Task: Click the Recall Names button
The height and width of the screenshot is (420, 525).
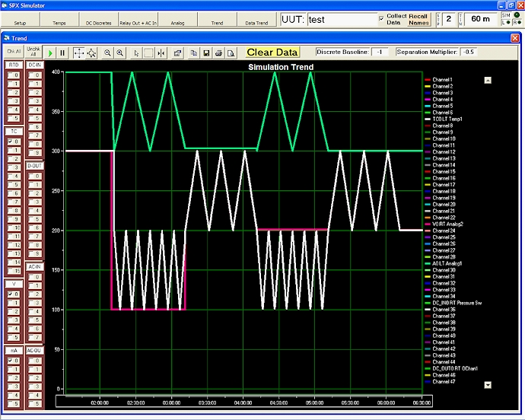Action: tap(418, 20)
